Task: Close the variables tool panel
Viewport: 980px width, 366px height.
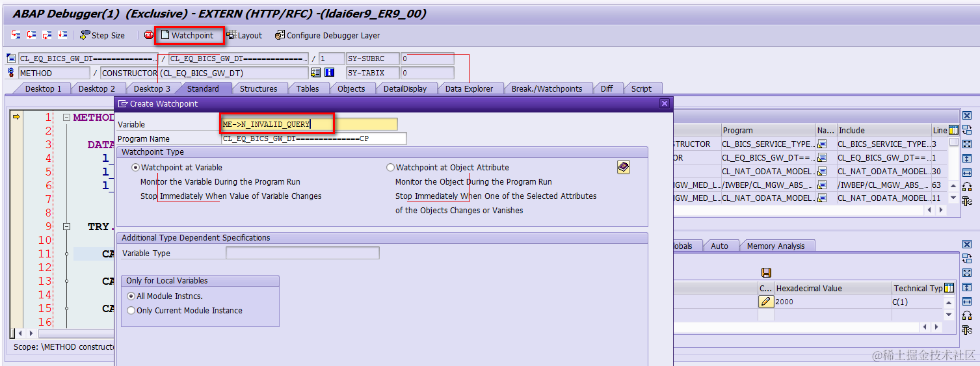Action: click(967, 244)
